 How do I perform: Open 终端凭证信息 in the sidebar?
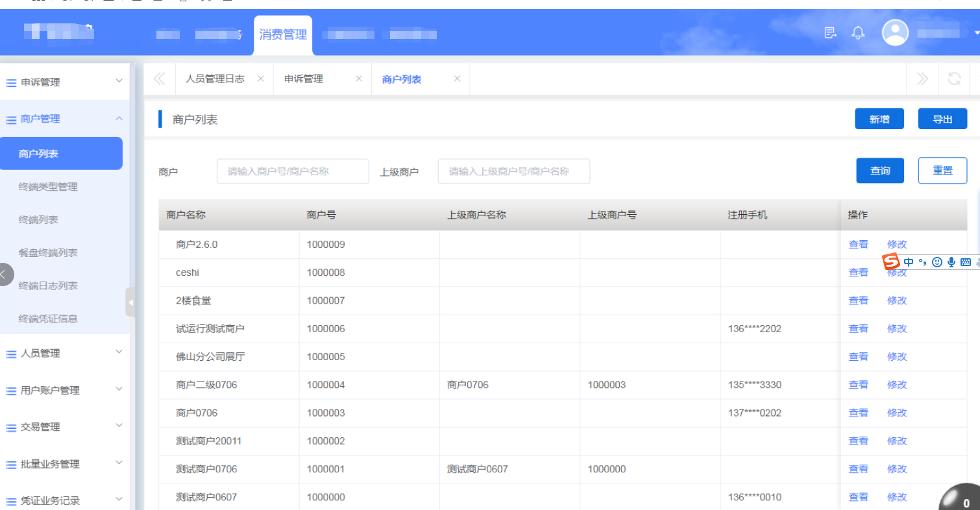click(x=48, y=319)
